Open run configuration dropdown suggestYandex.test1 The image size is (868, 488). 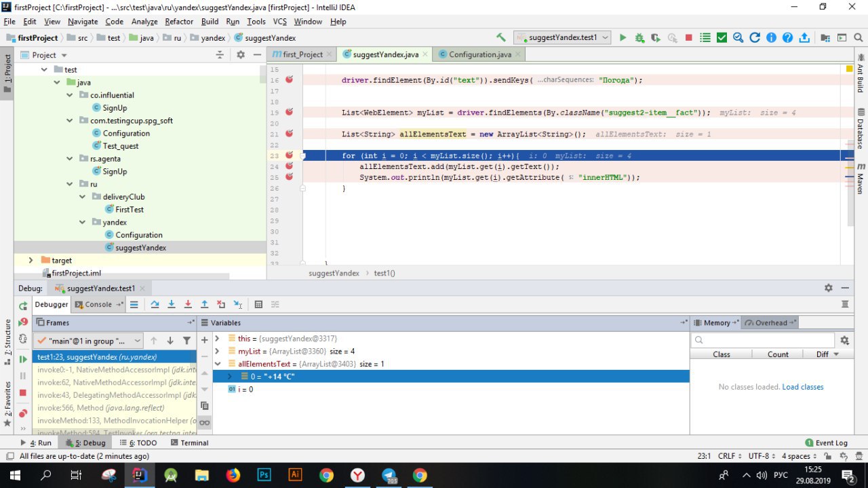(x=562, y=38)
